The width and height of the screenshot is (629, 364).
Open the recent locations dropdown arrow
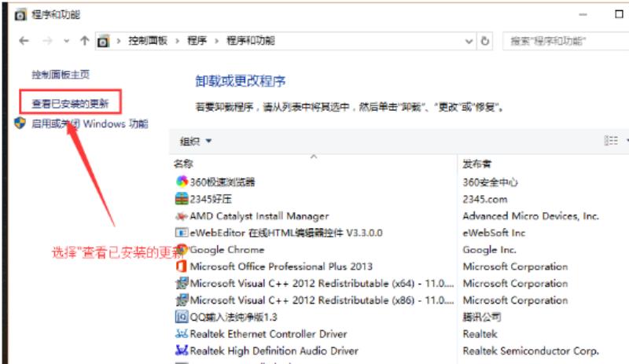tap(66, 41)
